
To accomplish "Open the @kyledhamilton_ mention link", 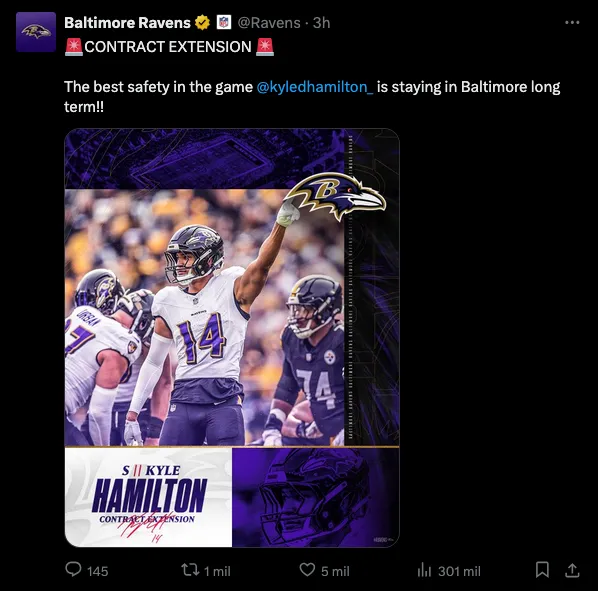I will pos(315,87).
